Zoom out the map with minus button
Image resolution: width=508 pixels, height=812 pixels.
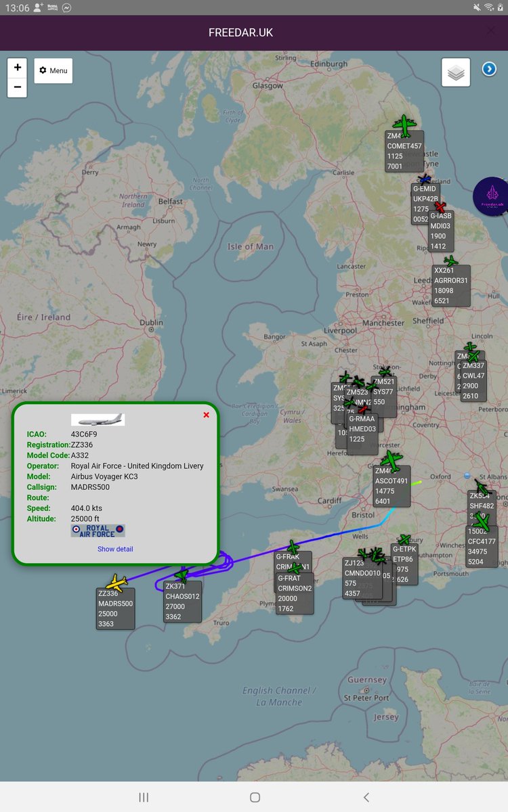tap(17, 87)
